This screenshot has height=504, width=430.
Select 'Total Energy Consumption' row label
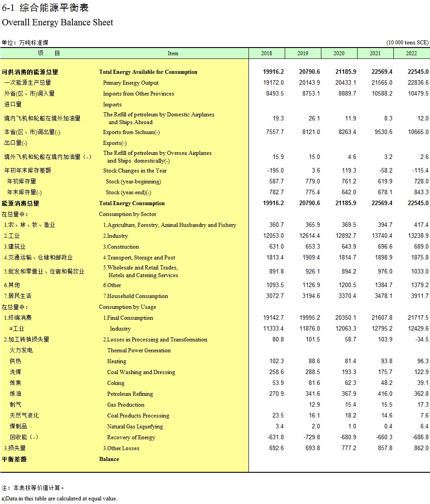point(132,203)
